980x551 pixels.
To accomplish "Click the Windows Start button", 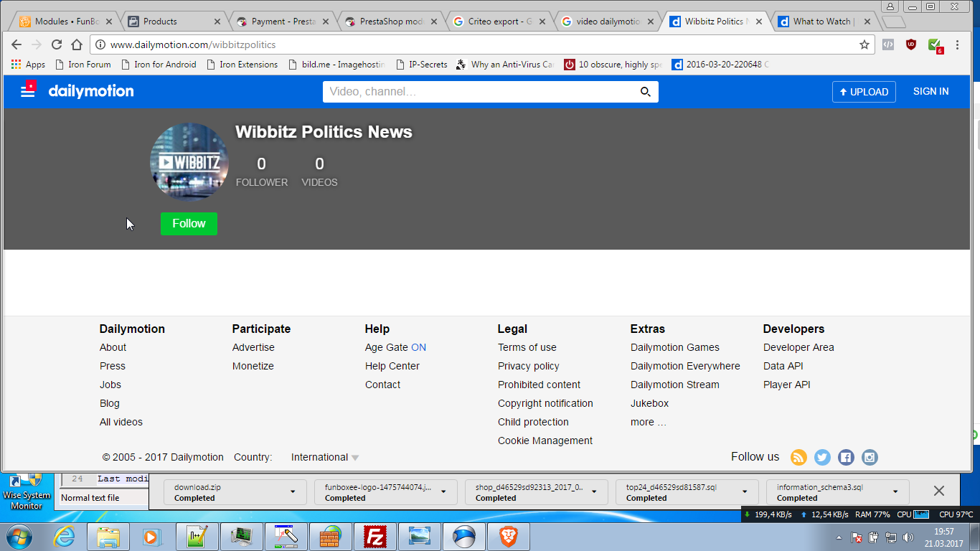I will 19,537.
